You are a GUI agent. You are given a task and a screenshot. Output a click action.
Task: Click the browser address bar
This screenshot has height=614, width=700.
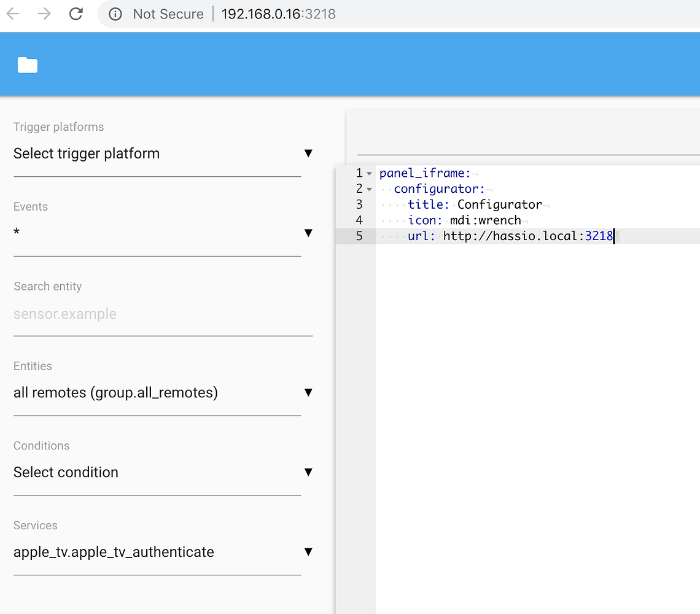(278, 14)
